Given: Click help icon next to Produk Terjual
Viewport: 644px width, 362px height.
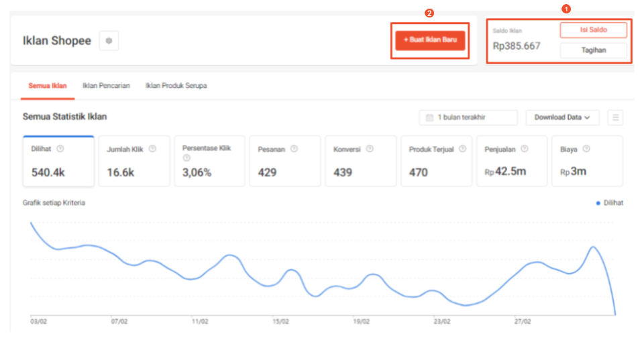Looking at the screenshot, I should [x=462, y=149].
